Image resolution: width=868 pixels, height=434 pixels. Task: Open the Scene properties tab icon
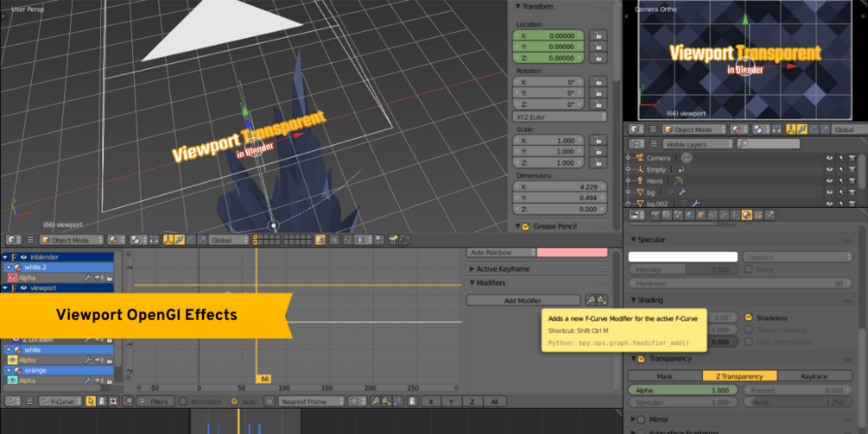click(678, 215)
